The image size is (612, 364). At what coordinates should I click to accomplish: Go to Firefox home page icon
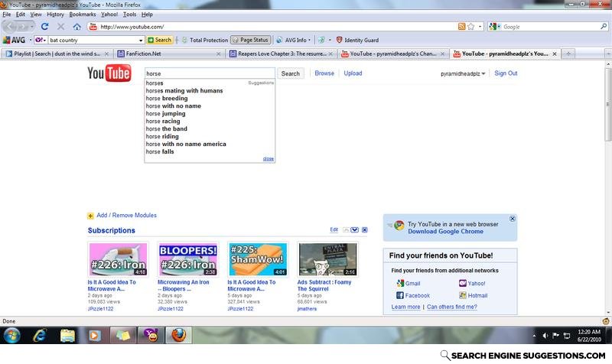pos(77,27)
